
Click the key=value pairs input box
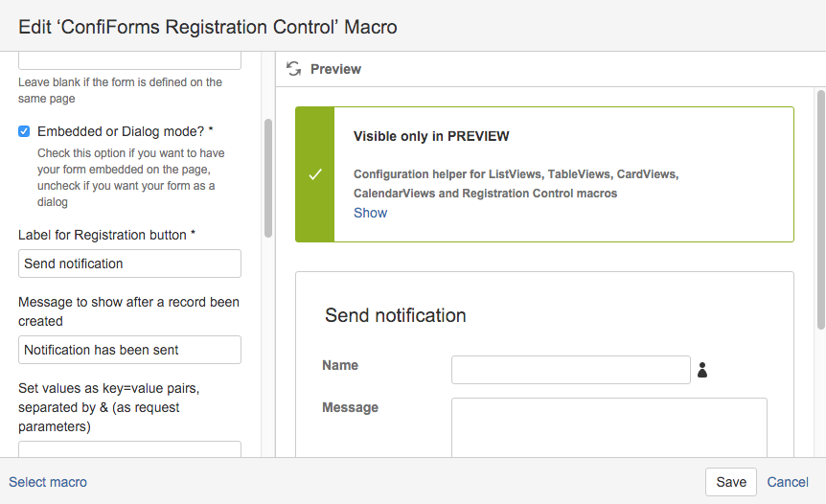point(129,449)
